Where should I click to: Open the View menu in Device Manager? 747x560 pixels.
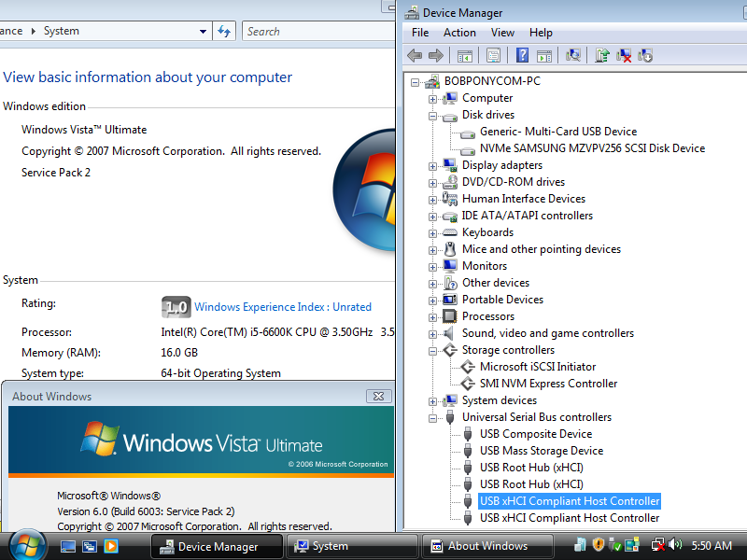click(x=502, y=33)
